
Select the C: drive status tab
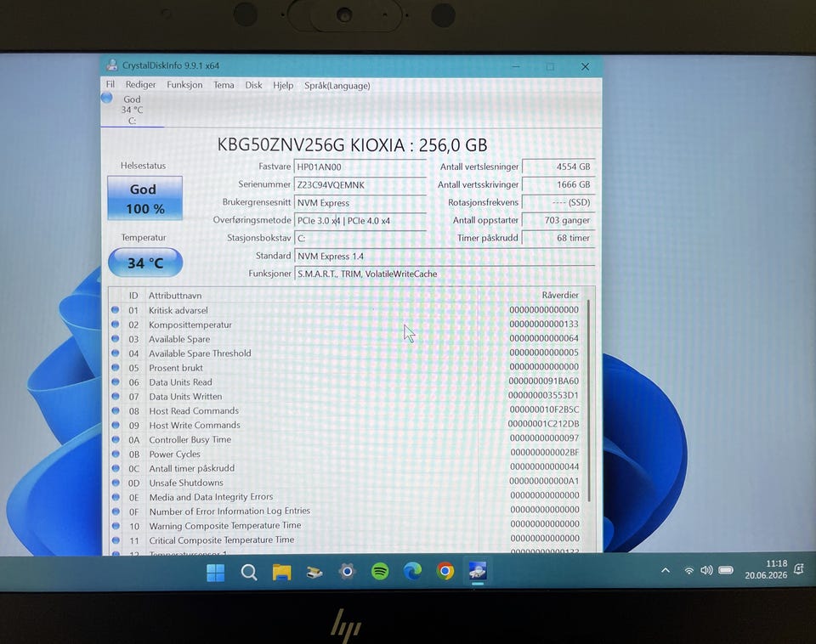point(133,110)
